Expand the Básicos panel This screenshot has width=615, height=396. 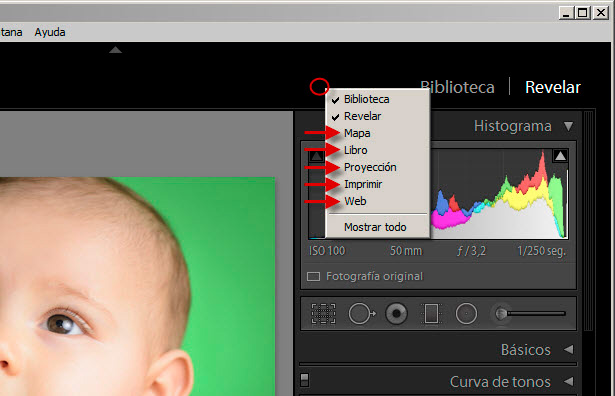pos(569,349)
